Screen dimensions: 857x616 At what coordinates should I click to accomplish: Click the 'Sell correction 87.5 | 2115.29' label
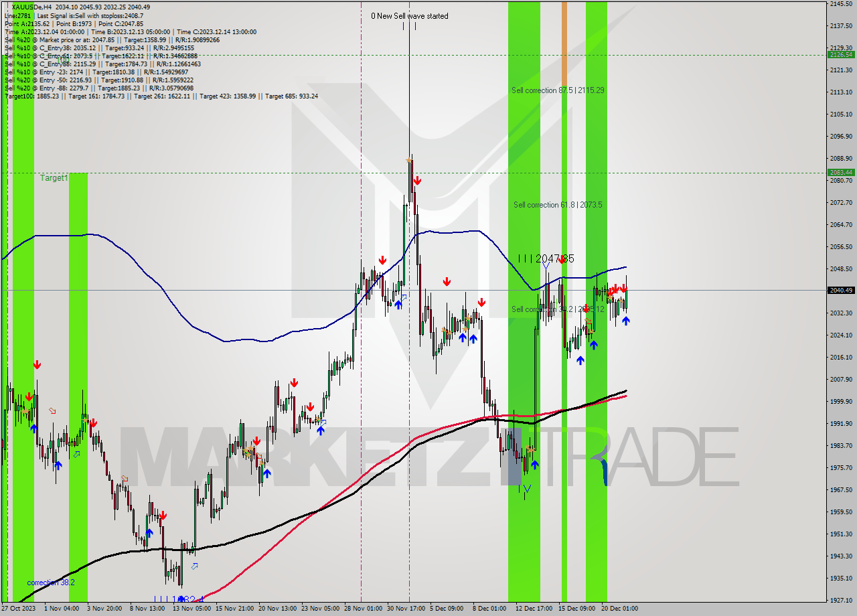pyautogui.click(x=558, y=90)
